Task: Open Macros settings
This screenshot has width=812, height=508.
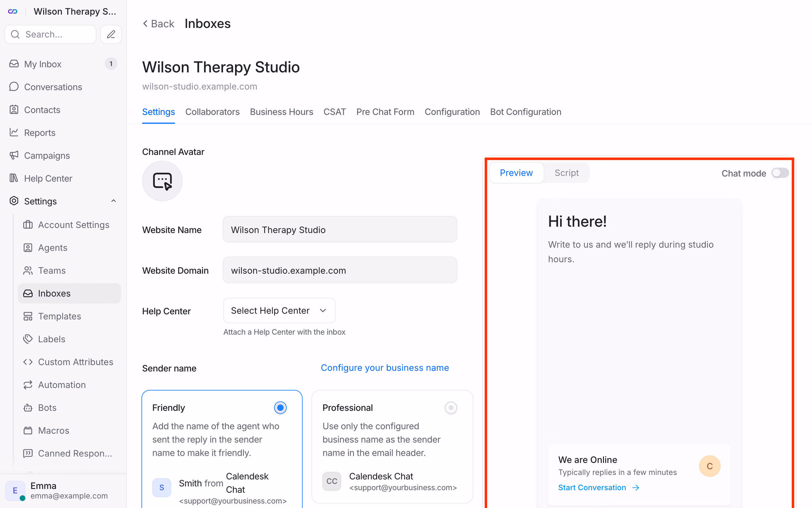Action: pos(69,430)
